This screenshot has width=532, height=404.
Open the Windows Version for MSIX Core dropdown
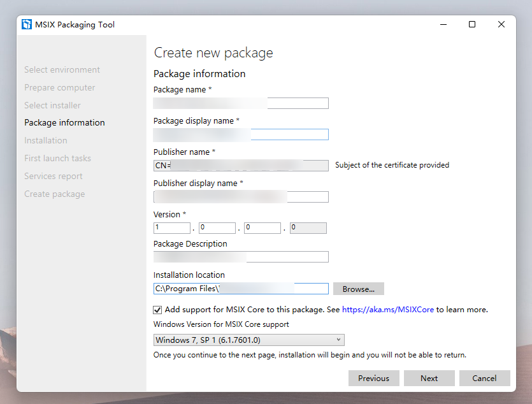pos(248,340)
